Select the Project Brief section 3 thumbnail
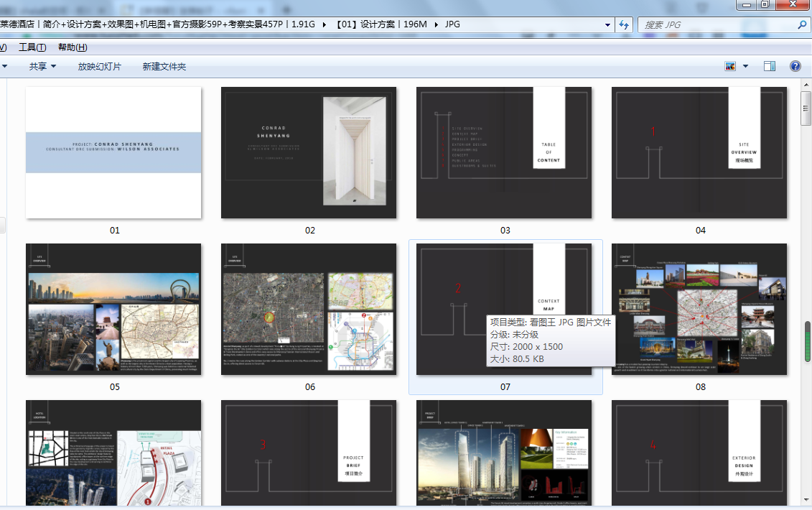 (309, 453)
